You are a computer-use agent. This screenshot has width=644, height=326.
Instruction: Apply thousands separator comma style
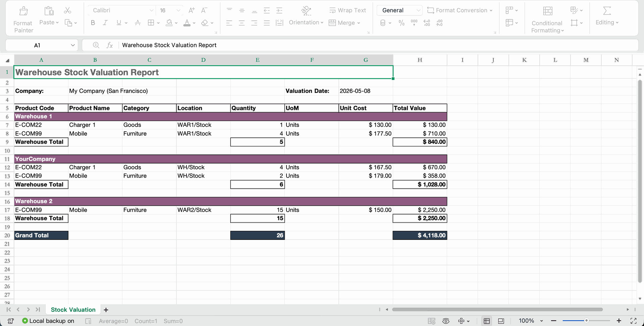[414, 23]
